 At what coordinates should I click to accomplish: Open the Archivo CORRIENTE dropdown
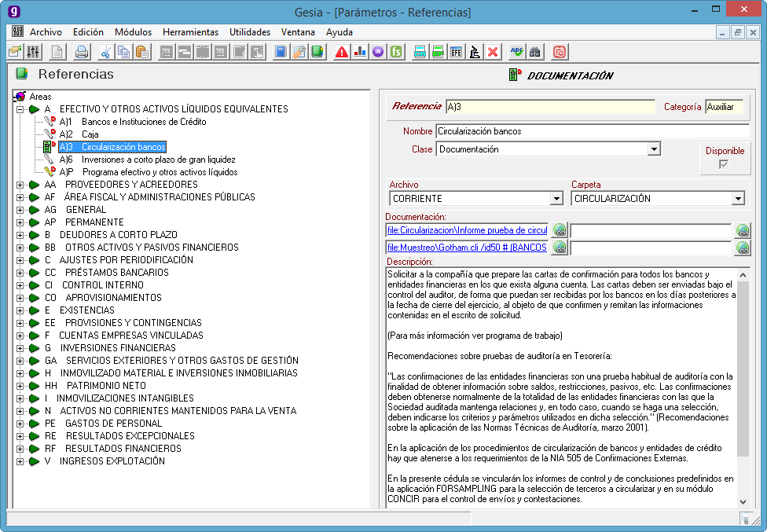[x=556, y=199]
